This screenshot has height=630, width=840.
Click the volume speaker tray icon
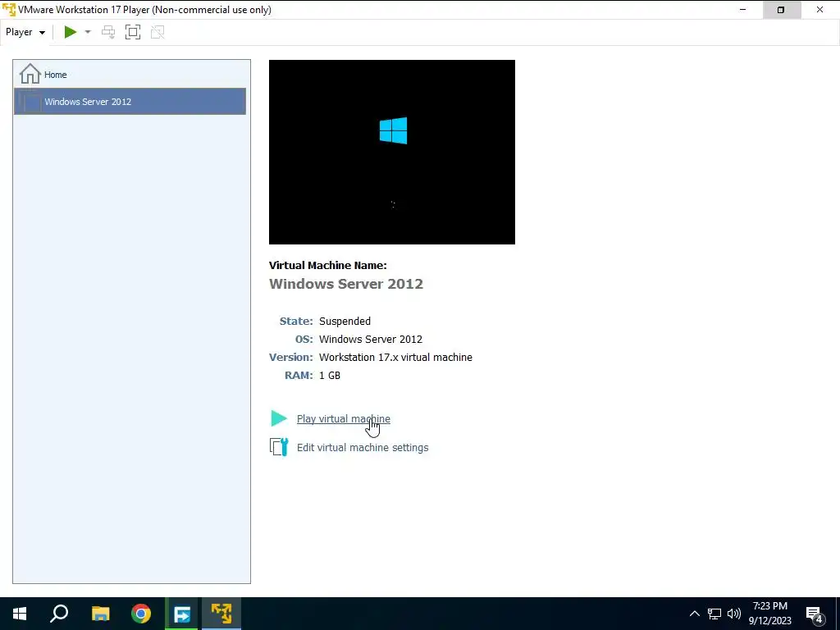734,614
